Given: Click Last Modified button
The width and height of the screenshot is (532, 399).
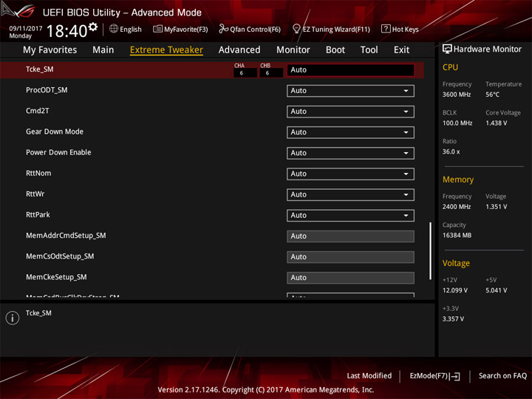Looking at the screenshot, I should (x=369, y=375).
